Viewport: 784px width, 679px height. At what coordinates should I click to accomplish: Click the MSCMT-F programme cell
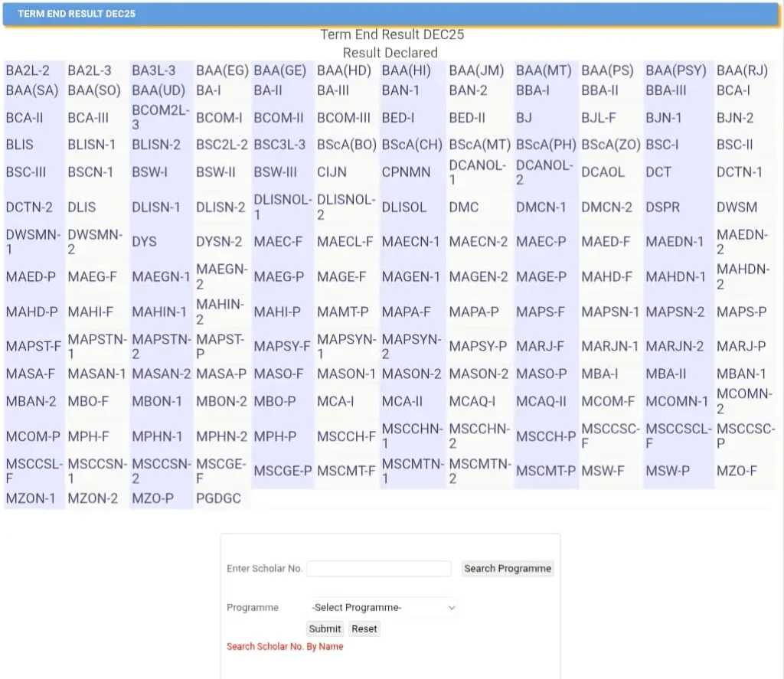click(x=346, y=471)
